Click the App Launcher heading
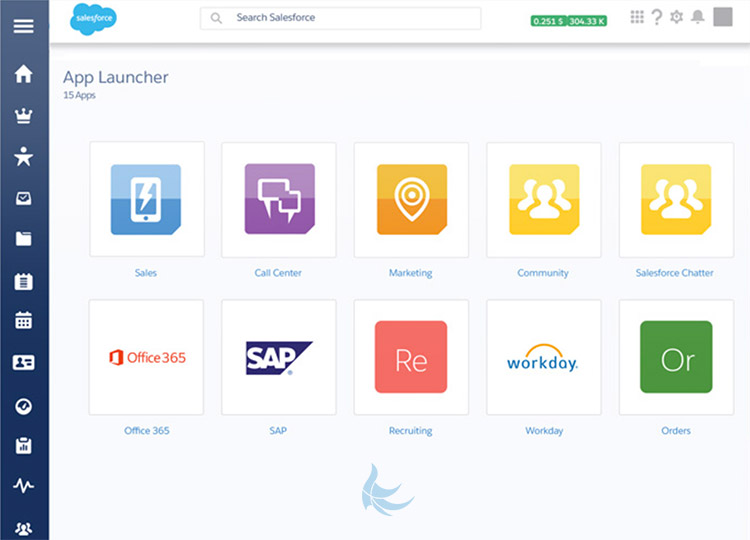The width and height of the screenshot is (750, 540). [116, 77]
